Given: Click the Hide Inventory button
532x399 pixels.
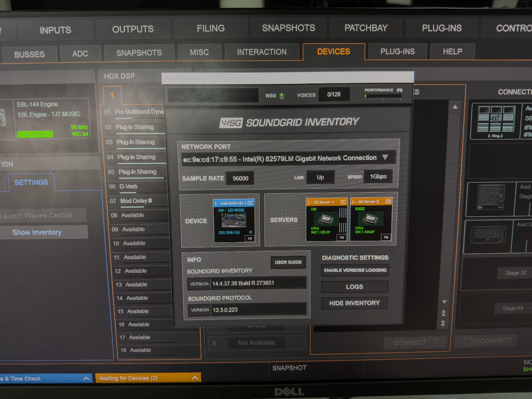Looking at the screenshot, I should coord(354,303).
